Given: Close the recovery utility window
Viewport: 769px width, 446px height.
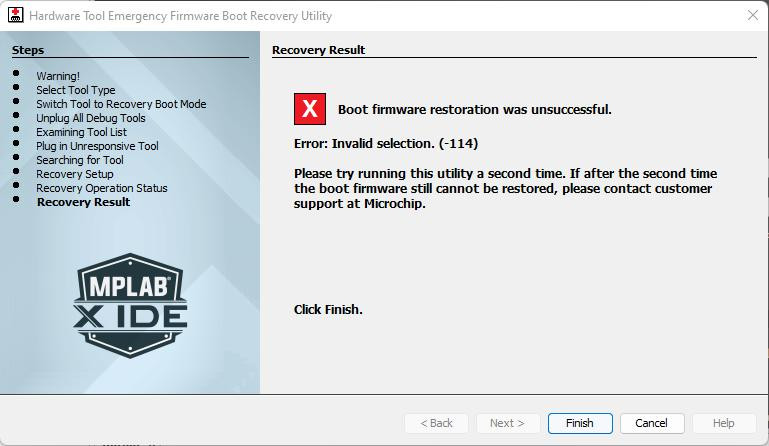Looking at the screenshot, I should pyautogui.click(x=752, y=16).
